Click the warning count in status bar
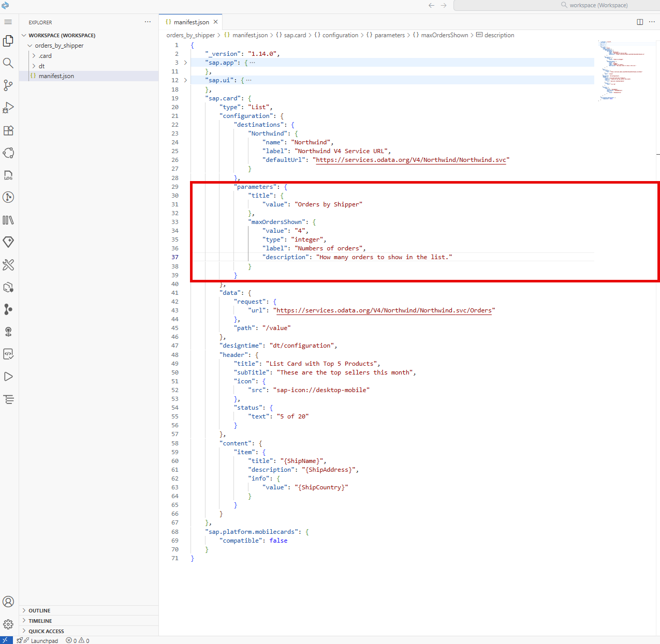This screenshot has width=660, height=644. [x=84, y=640]
